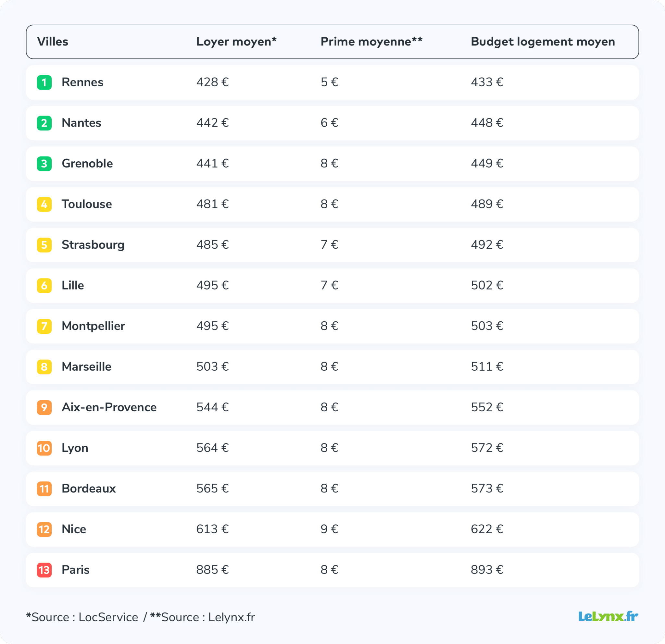This screenshot has height=644, width=665.
Task: Click the Budget logement moyen header
Action: pyautogui.click(x=543, y=42)
